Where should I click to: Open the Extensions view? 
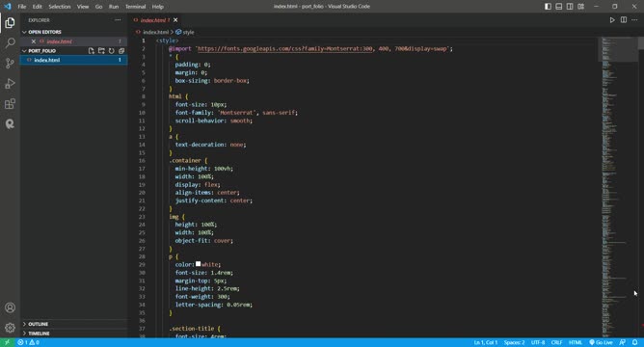click(10, 103)
